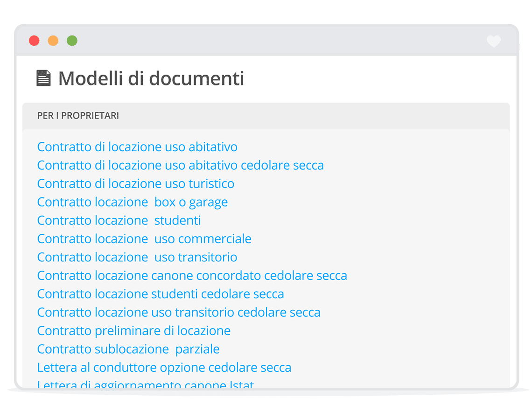Open "Contratto locazione uso transitorio cedolare secca"
The width and height of the screenshot is (532, 420).
coord(178,312)
